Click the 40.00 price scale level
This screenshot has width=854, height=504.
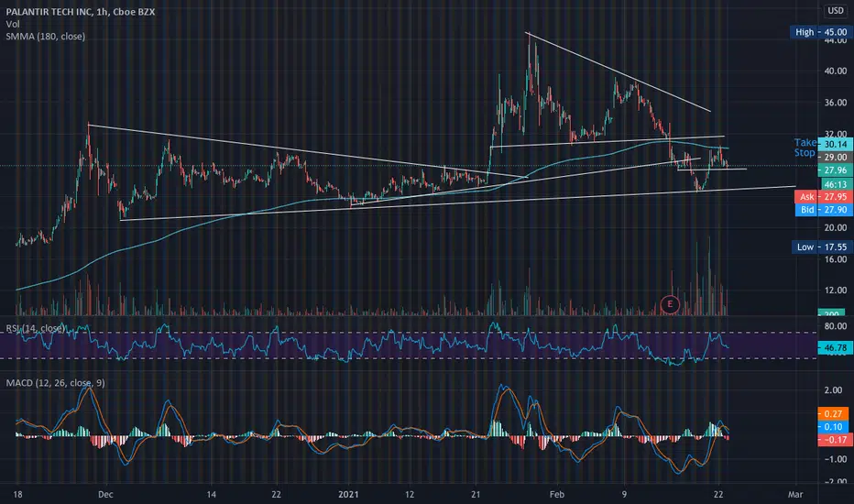click(836, 71)
